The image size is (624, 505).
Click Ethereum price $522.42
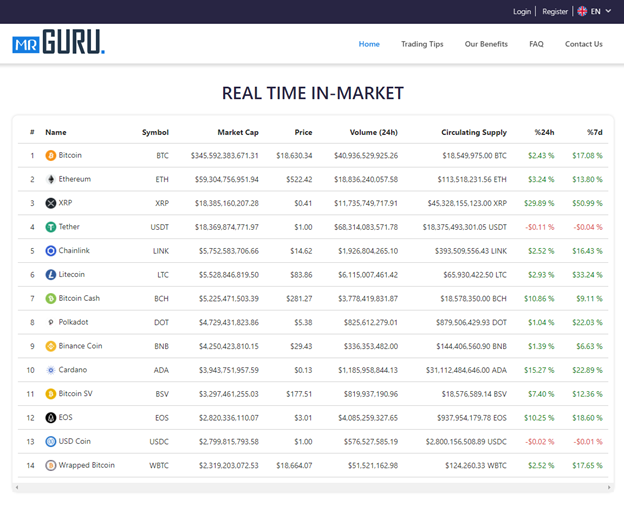click(x=299, y=179)
